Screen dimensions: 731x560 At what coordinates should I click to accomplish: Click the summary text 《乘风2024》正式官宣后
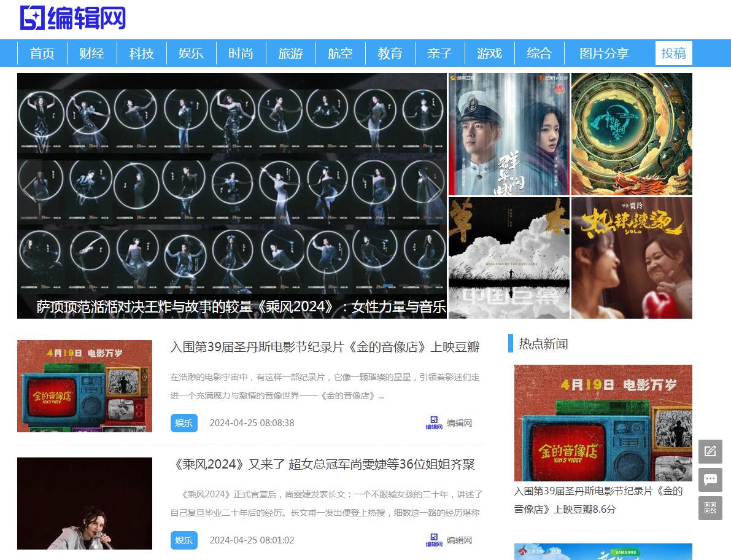pos(327,504)
